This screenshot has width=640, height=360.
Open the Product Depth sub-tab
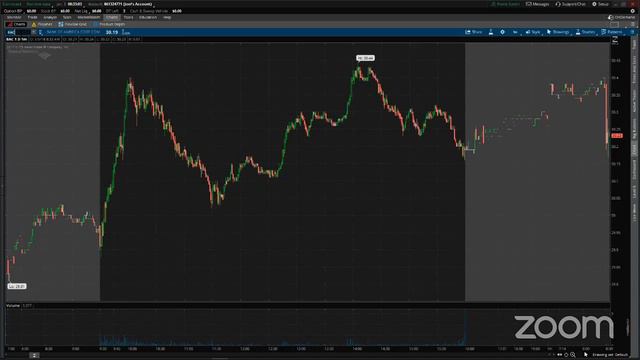[109, 24]
